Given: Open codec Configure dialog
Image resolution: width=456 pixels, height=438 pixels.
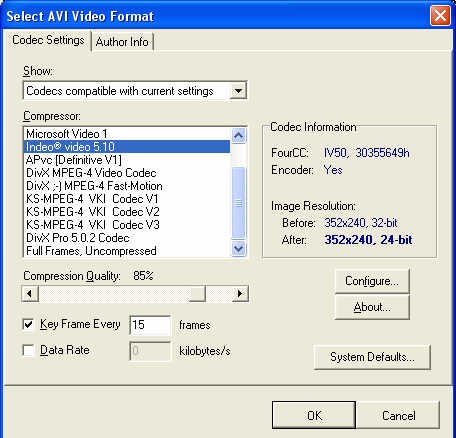Looking at the screenshot, I should tap(372, 281).
